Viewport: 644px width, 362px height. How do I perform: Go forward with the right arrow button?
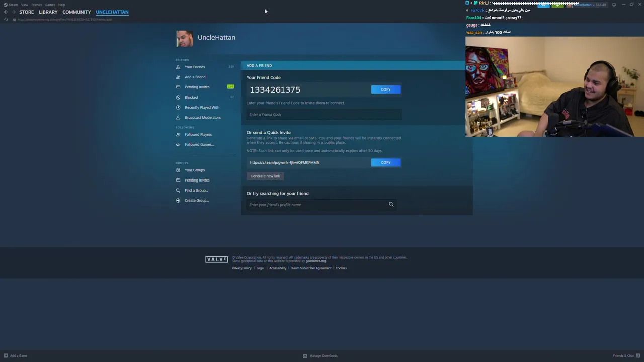13,12
